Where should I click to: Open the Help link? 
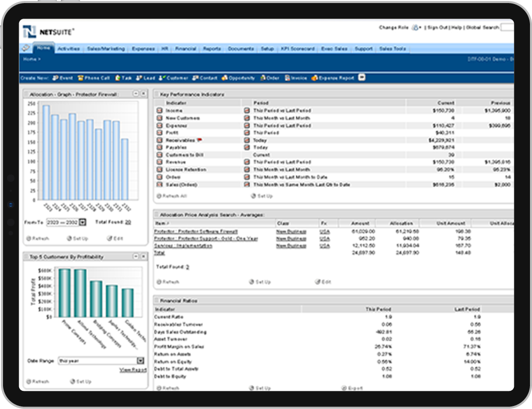(456, 28)
